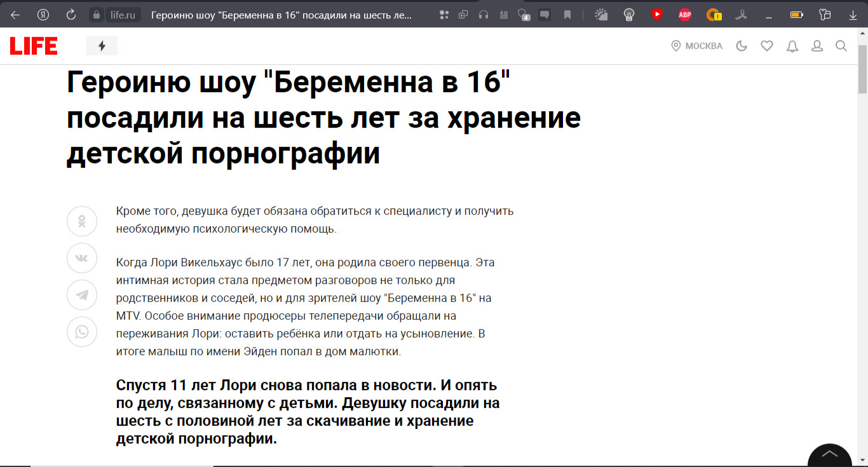This screenshot has width=868, height=467.
Task: Open favorites heart icon in header
Action: point(767,46)
